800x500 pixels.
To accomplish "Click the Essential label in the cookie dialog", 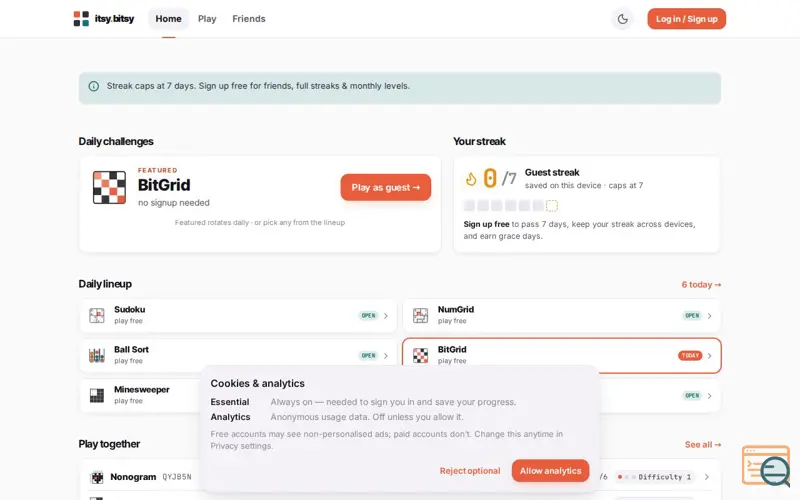I will point(230,402).
